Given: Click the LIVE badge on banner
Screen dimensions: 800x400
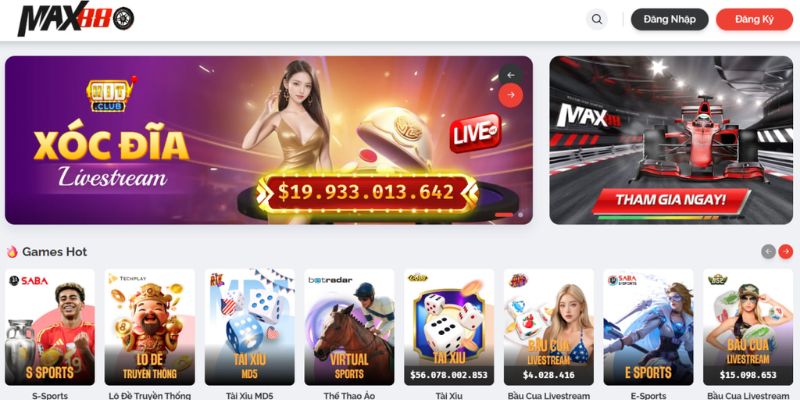Looking at the screenshot, I should pyautogui.click(x=475, y=133).
